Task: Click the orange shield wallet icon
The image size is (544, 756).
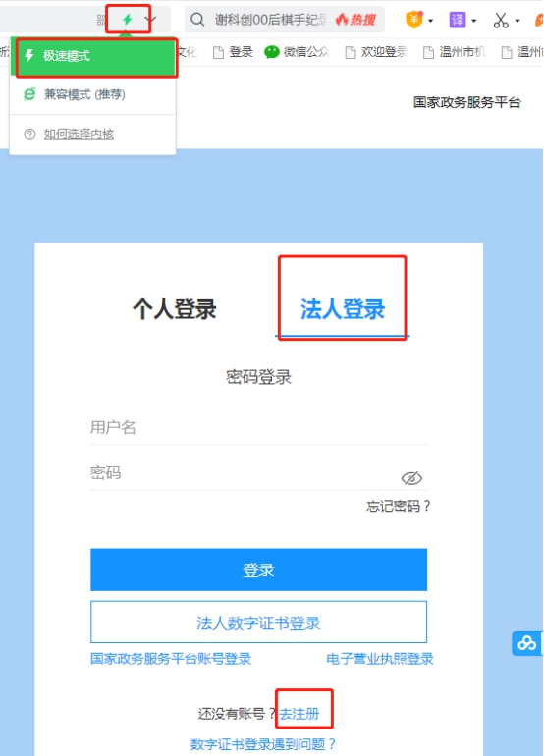Action: pos(413,20)
